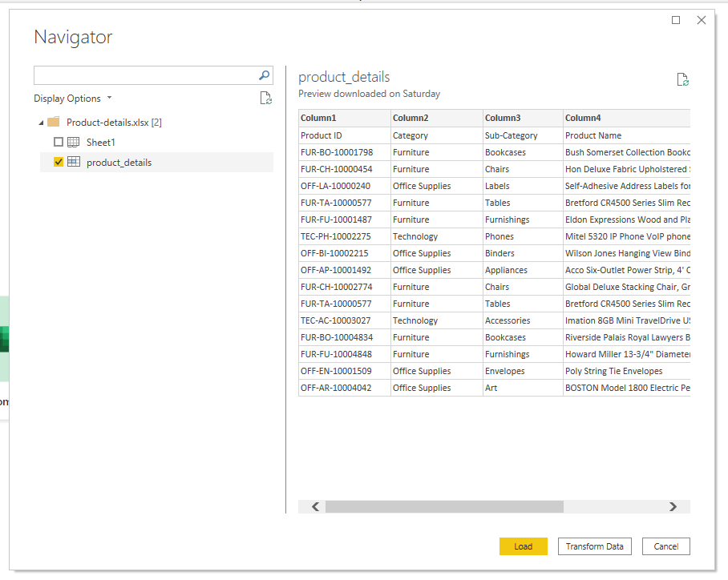Click the Acco Six-Outlet Power Strip cell
Image resolution: width=728 pixels, height=580 pixels.
tap(627, 270)
